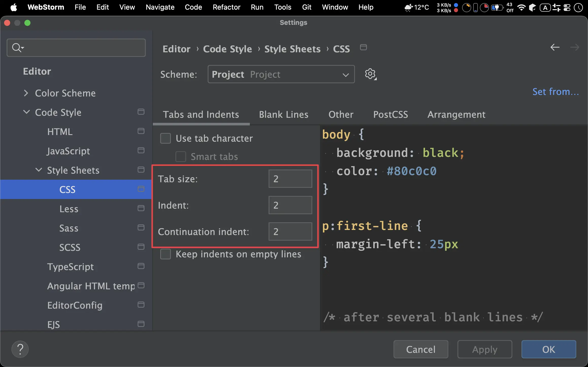The width and height of the screenshot is (588, 367).
Task: Open the Scheme Project dropdown
Action: pos(281,74)
